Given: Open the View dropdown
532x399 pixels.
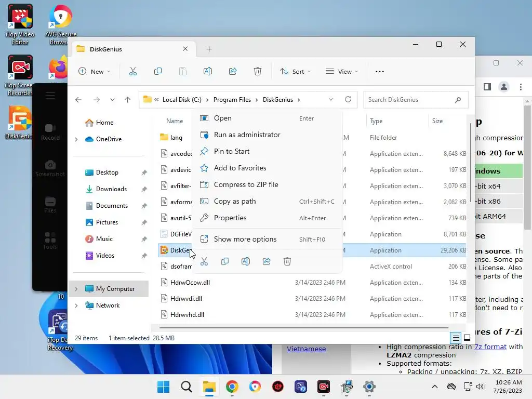Looking at the screenshot, I should pyautogui.click(x=342, y=72).
